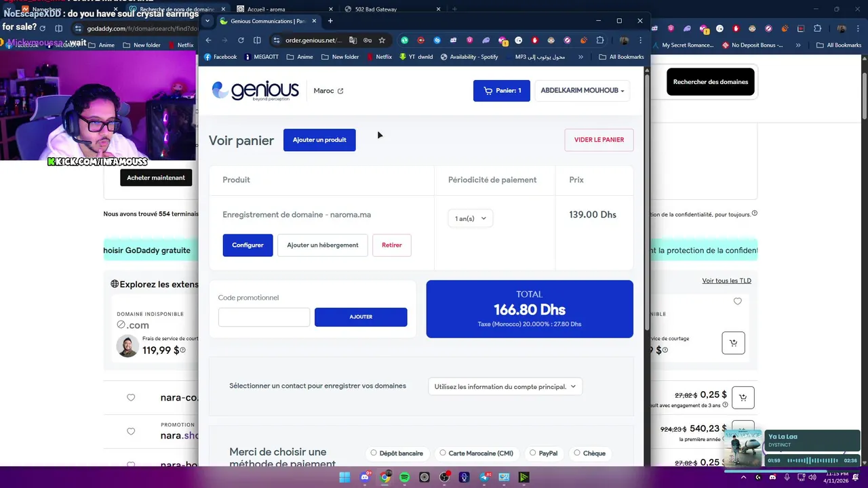
Task: Select Chèque payment method
Action: click(589, 453)
